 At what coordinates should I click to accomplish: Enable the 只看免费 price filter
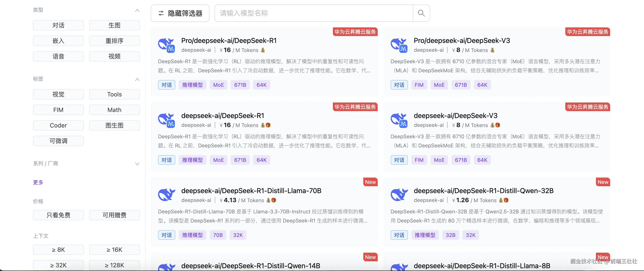(x=58, y=215)
